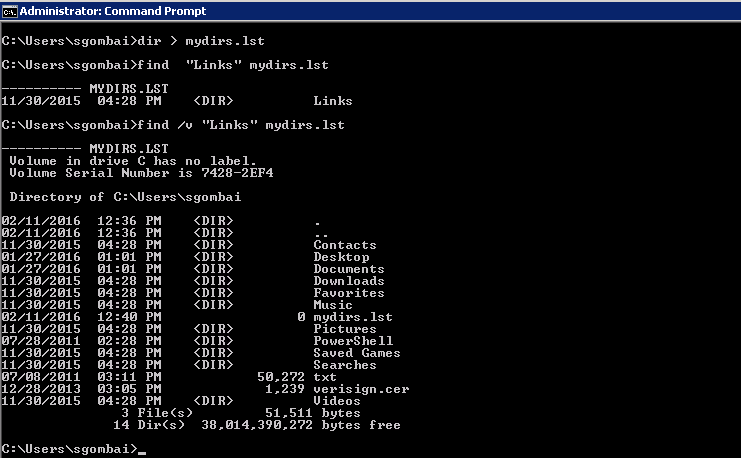Click the Music directory entry
Viewport: 741px width, 458px height.
click(x=177, y=305)
